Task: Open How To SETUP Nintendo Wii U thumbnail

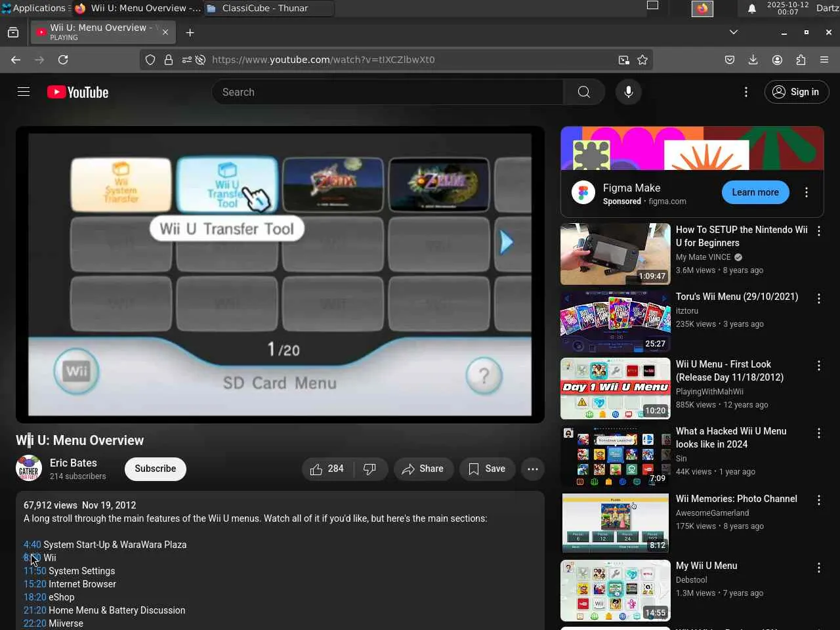Action: coord(616,254)
